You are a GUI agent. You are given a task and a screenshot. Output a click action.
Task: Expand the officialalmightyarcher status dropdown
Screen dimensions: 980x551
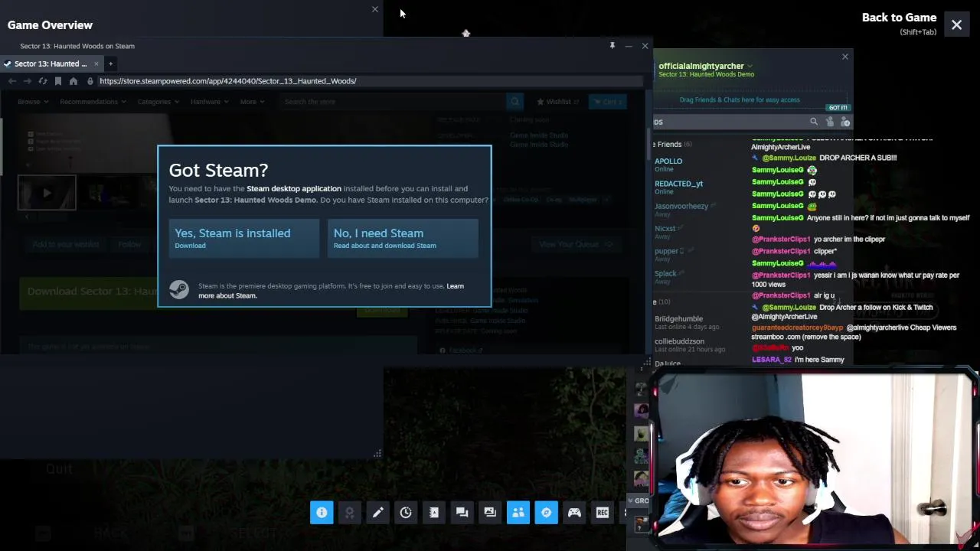750,66
